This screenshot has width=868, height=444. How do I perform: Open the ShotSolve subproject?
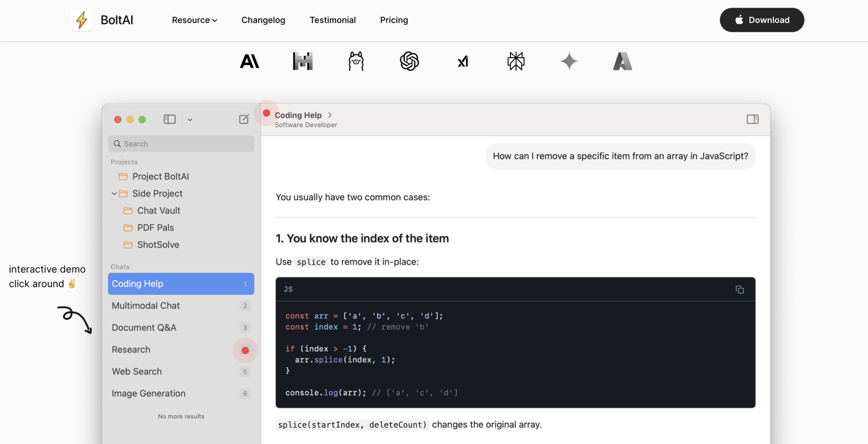coord(158,245)
